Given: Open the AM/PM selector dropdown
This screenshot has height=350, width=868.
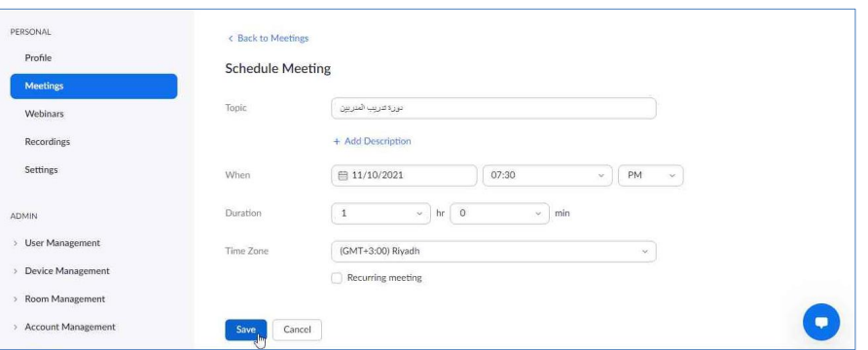Looking at the screenshot, I should 650,175.
